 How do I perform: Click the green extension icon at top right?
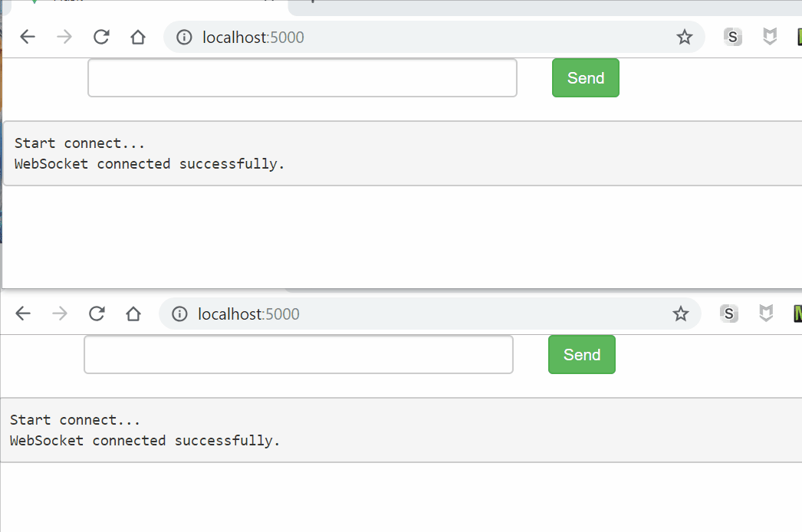(798, 36)
